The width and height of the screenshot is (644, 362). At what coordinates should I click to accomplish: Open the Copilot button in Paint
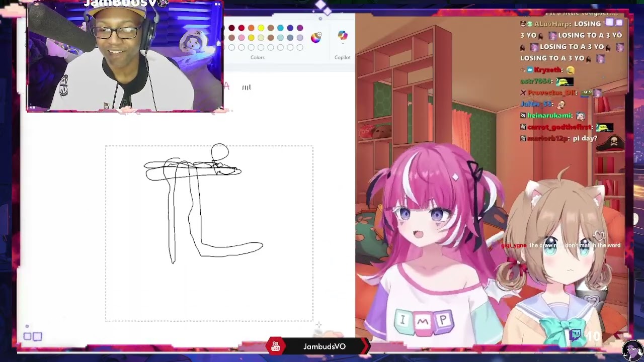(343, 35)
